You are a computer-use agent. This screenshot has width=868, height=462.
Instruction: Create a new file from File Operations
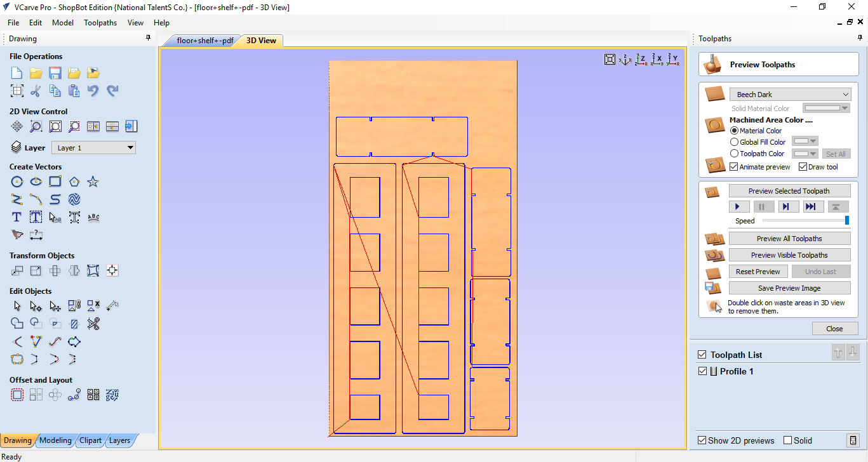(x=17, y=73)
